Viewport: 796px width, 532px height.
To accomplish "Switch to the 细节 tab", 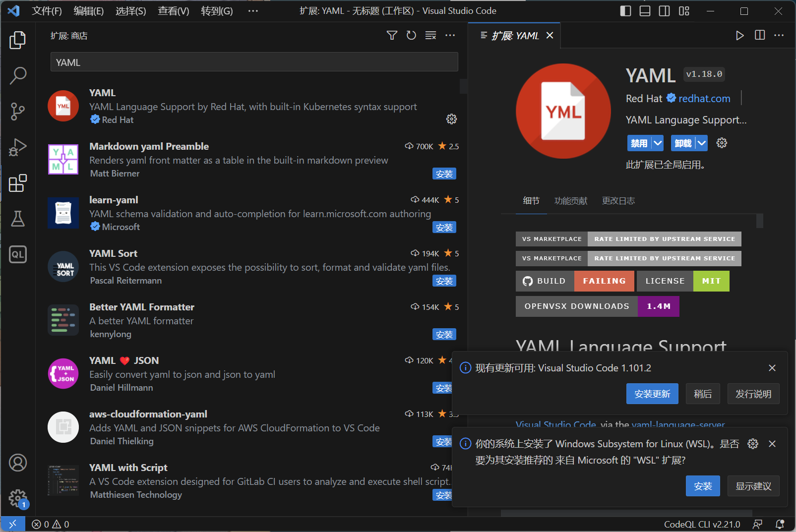I will [x=531, y=201].
